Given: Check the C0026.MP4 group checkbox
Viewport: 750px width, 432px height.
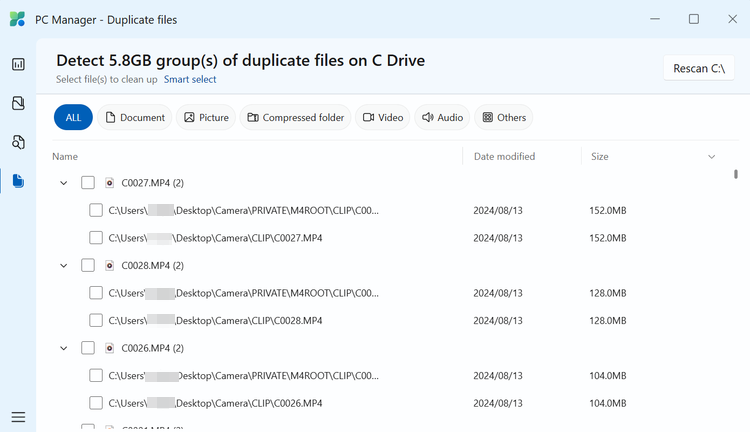Looking at the screenshot, I should [x=88, y=348].
